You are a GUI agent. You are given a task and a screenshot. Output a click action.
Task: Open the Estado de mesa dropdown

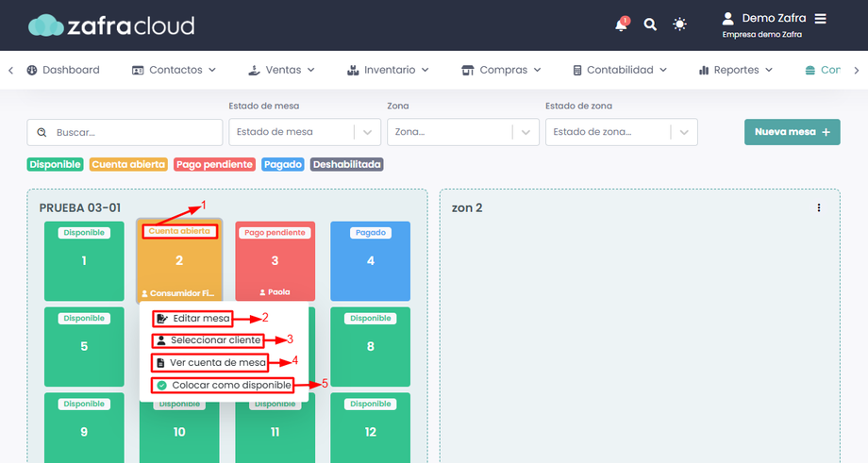(x=305, y=132)
